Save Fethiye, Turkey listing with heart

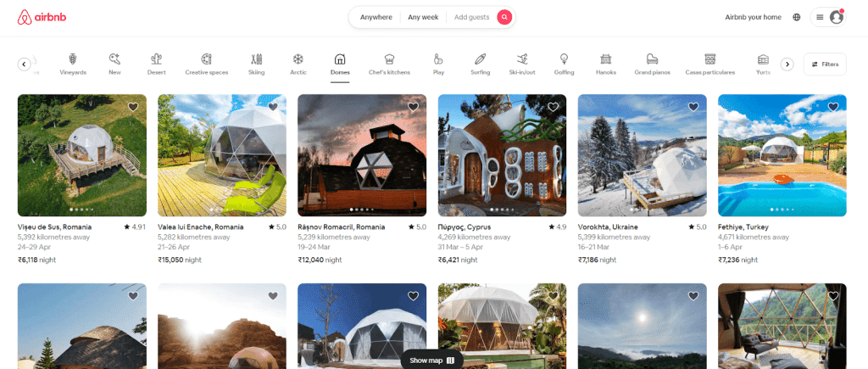833,107
